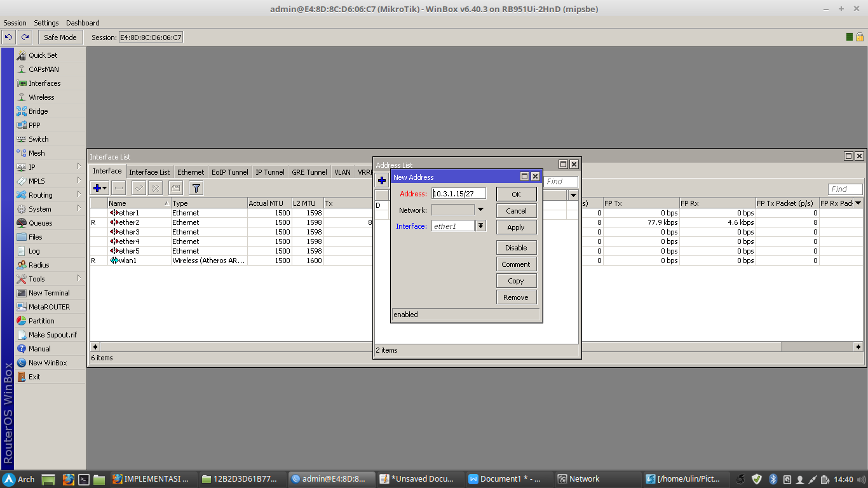Viewport: 868px width, 488px height.
Task: Switch to the EoIP Tunnel tab
Action: (x=230, y=172)
